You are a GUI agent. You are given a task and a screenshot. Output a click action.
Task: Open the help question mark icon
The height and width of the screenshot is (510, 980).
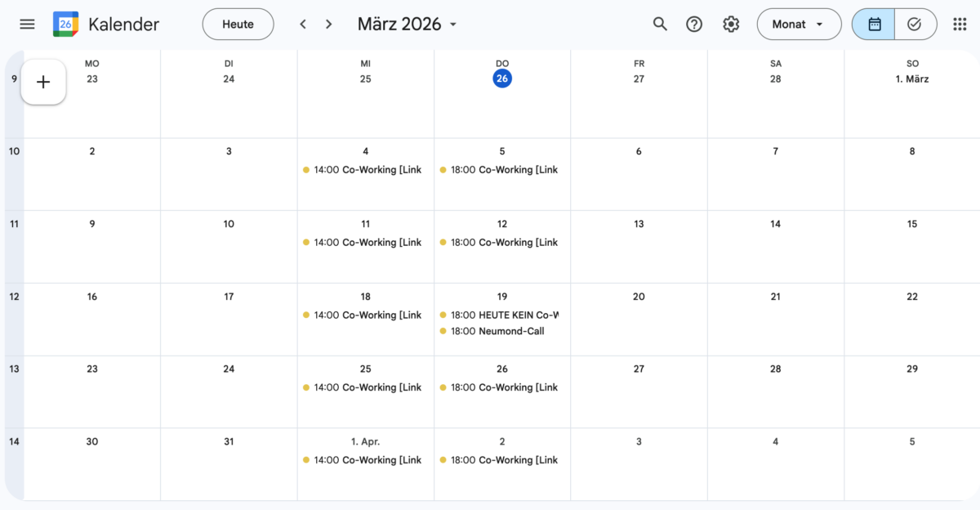point(694,25)
